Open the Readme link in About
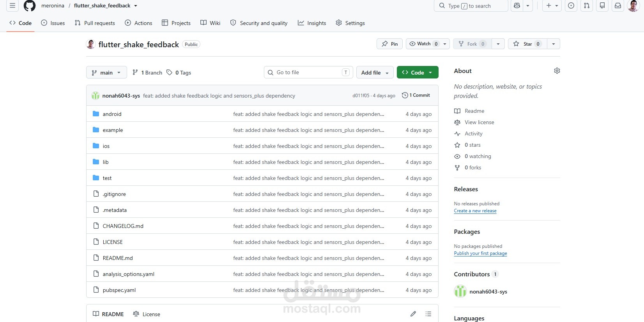 click(469, 111)
